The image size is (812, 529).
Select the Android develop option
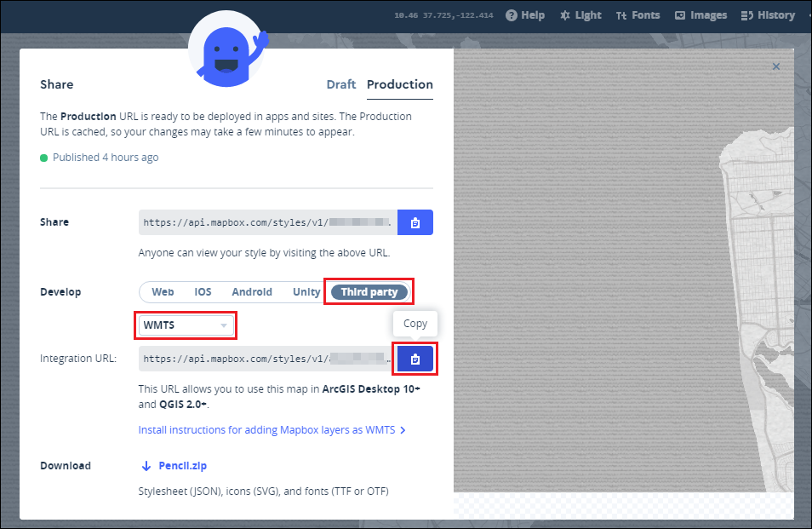coord(252,291)
